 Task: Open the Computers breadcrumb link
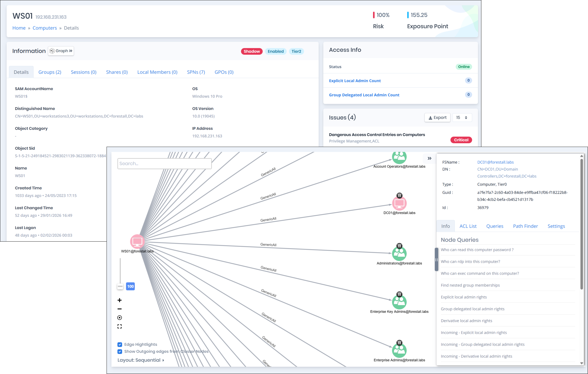pyautogui.click(x=45, y=28)
